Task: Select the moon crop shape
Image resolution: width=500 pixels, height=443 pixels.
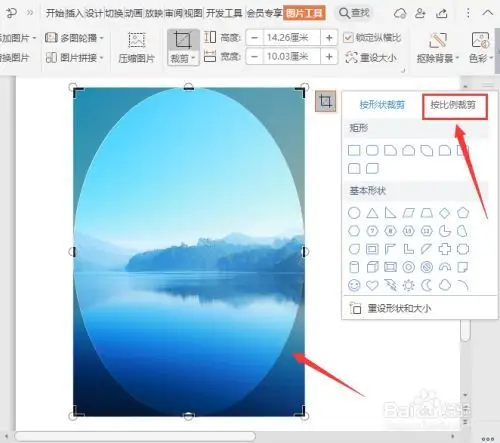Action: pyautogui.click(x=426, y=285)
